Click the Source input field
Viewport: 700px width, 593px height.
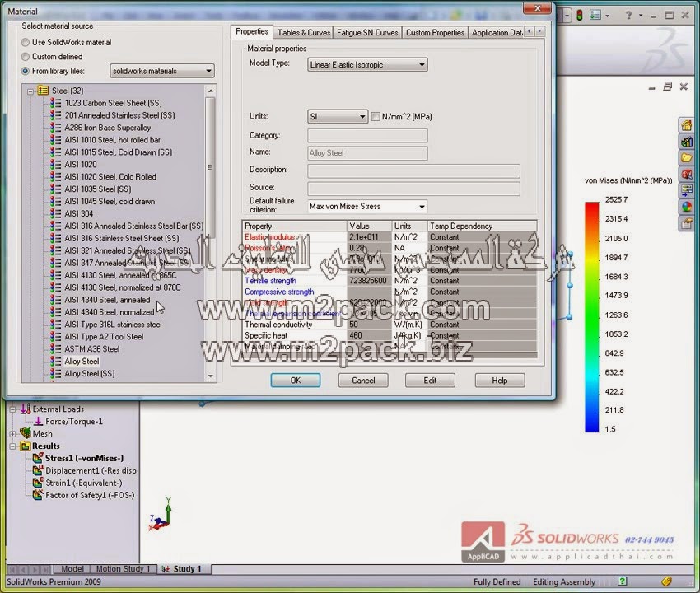coord(413,189)
